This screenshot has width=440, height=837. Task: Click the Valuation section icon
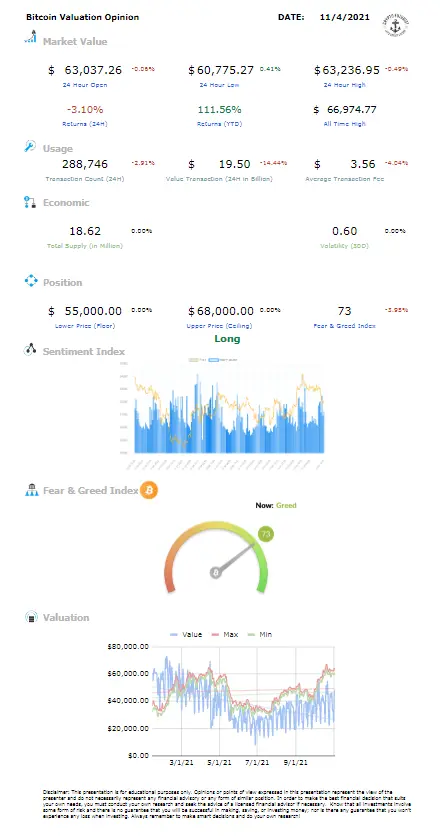coord(32,617)
